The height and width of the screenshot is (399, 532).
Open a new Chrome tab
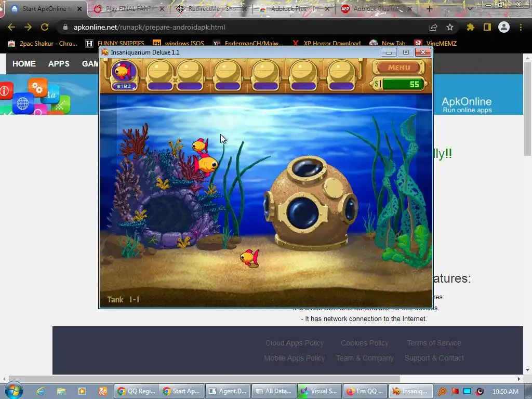(x=430, y=9)
